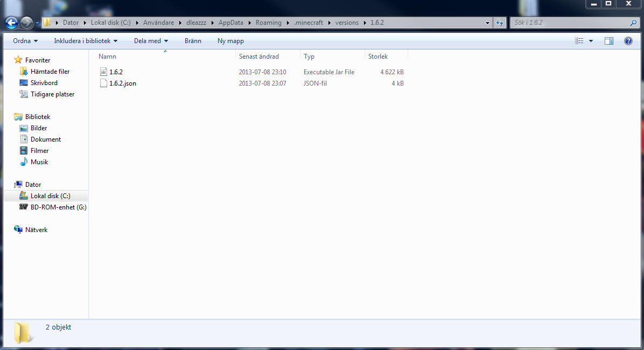Open the Ordna menu
This screenshot has width=644, height=350.
(x=25, y=41)
